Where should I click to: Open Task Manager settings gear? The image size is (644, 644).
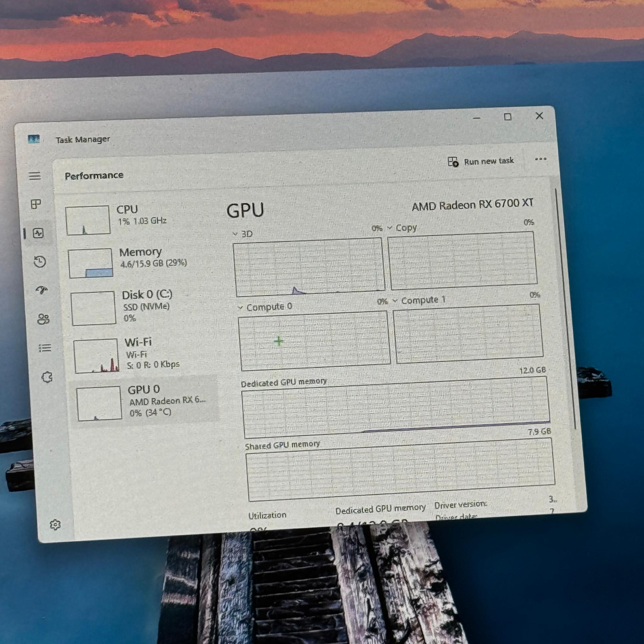pyautogui.click(x=55, y=525)
